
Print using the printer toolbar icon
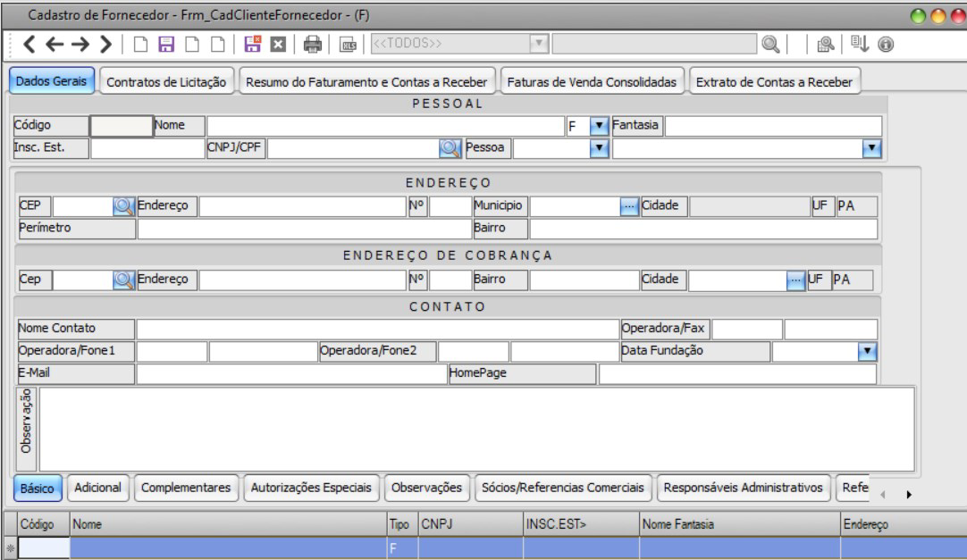(313, 45)
